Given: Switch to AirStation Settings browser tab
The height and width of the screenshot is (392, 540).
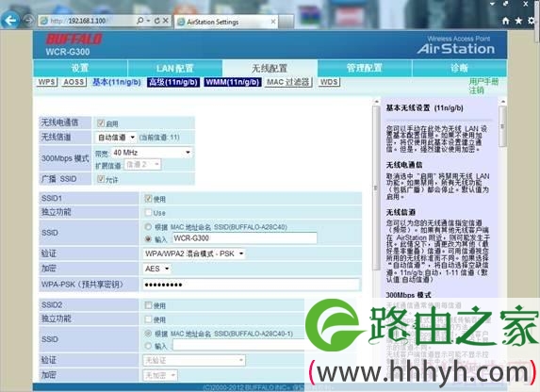Looking at the screenshot, I should [x=226, y=22].
